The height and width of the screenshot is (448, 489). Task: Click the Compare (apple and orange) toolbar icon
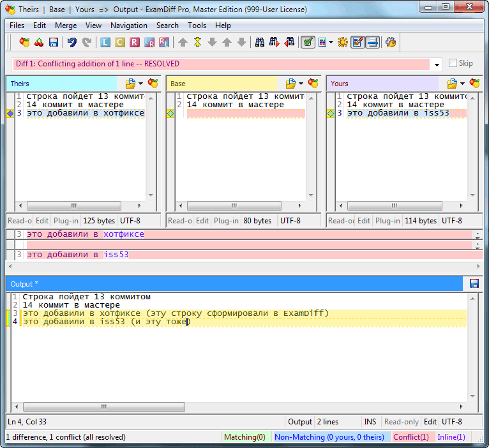(x=24, y=42)
